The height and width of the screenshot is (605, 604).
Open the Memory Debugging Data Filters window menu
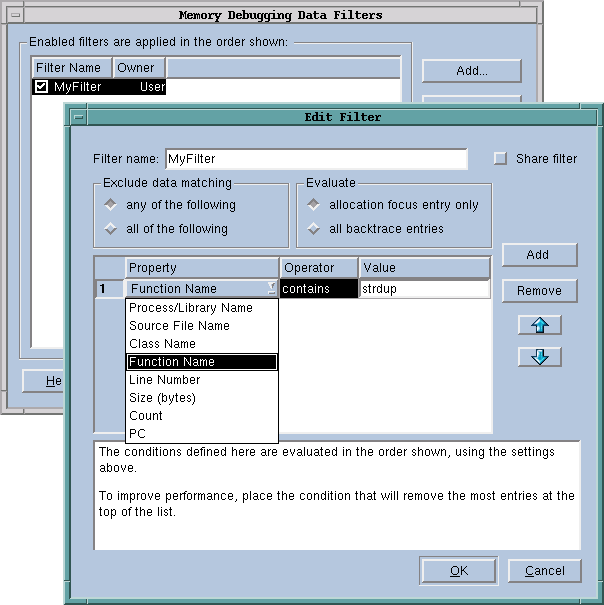(x=14, y=16)
